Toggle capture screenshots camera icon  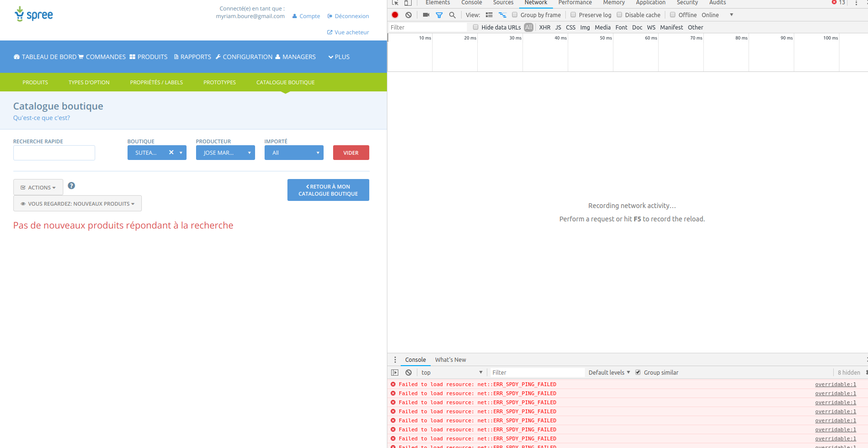point(426,15)
